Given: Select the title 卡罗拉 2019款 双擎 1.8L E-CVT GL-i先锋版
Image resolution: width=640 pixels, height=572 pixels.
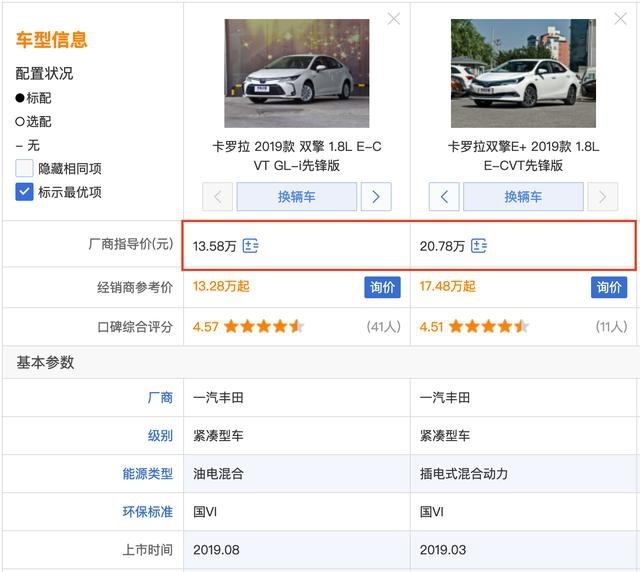Looking at the screenshot, I should tap(297, 156).
